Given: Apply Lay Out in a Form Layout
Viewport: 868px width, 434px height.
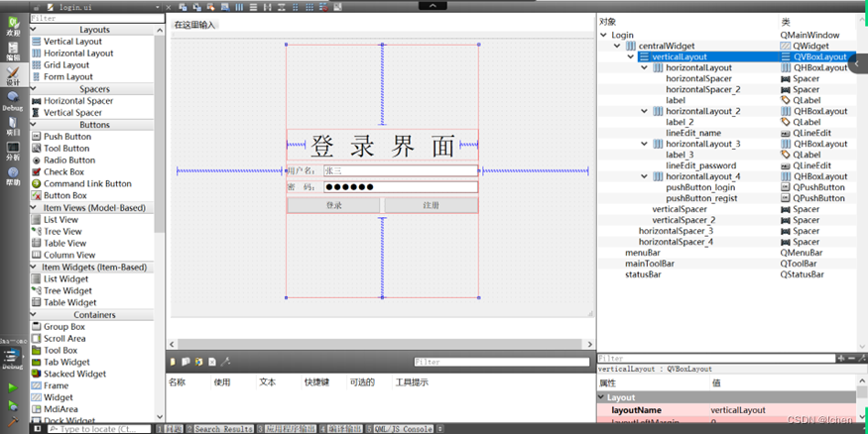Looking at the screenshot, I should point(295,7).
